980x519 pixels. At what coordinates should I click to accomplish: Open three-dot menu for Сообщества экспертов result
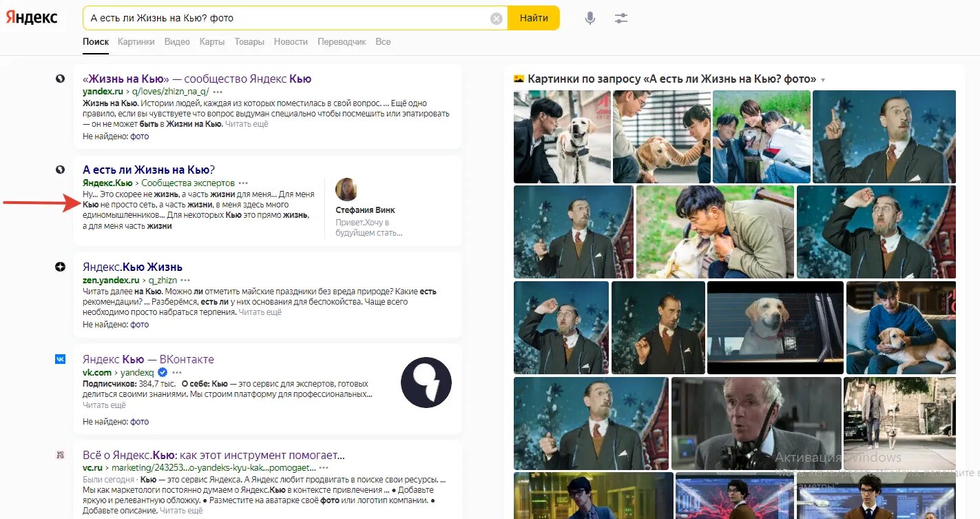(243, 183)
